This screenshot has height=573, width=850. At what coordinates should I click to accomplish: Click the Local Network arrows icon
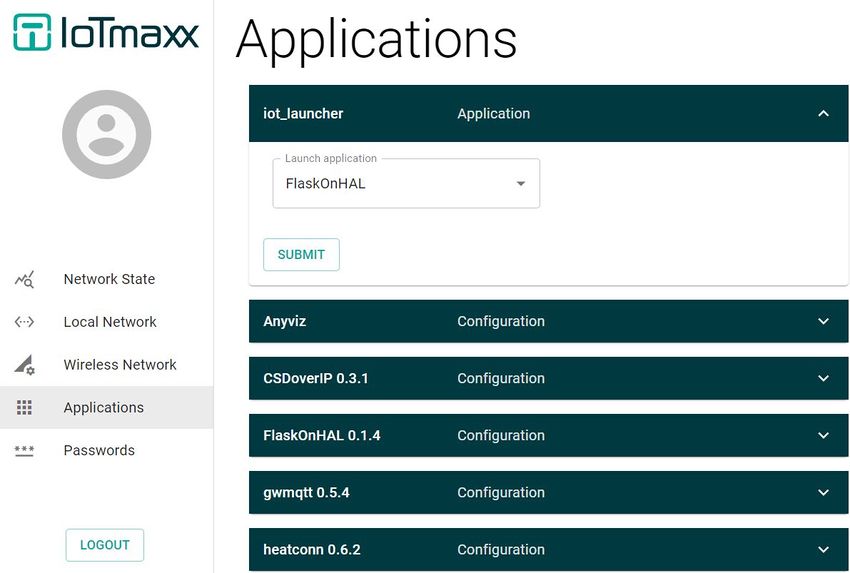click(x=24, y=322)
